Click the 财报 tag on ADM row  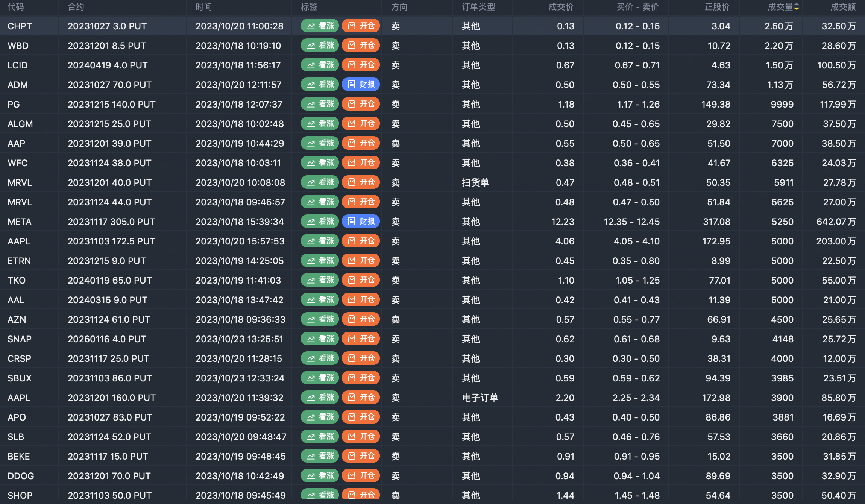(361, 85)
